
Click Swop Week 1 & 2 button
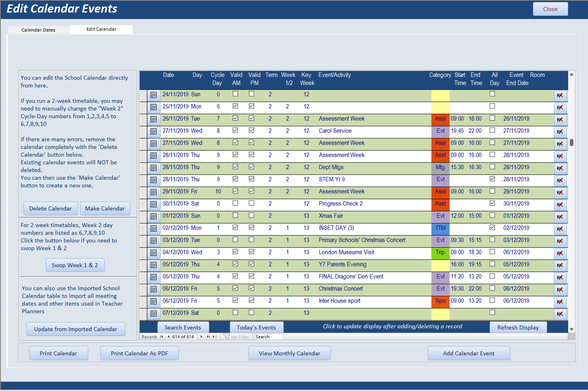pyautogui.click(x=75, y=265)
